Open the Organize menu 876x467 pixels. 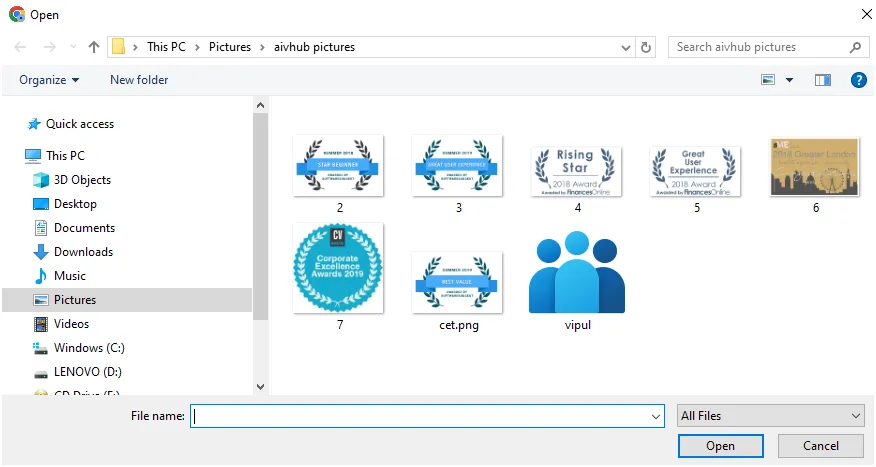point(49,80)
